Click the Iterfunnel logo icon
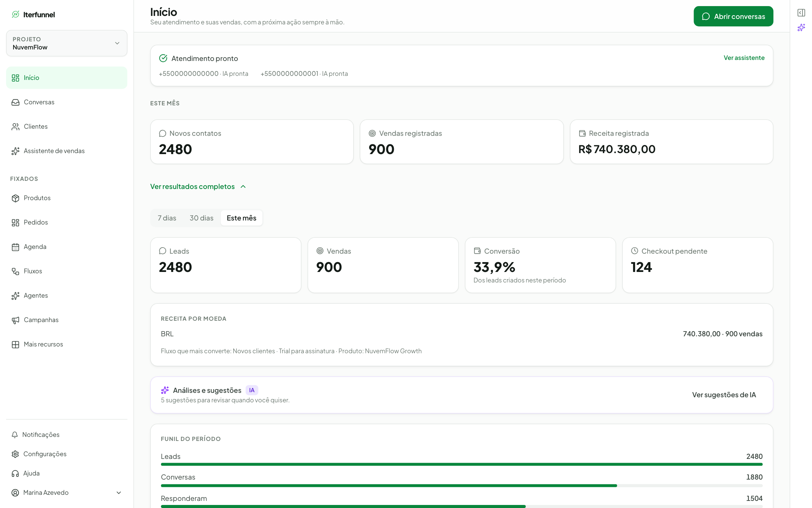The image size is (812, 508). coord(16,14)
